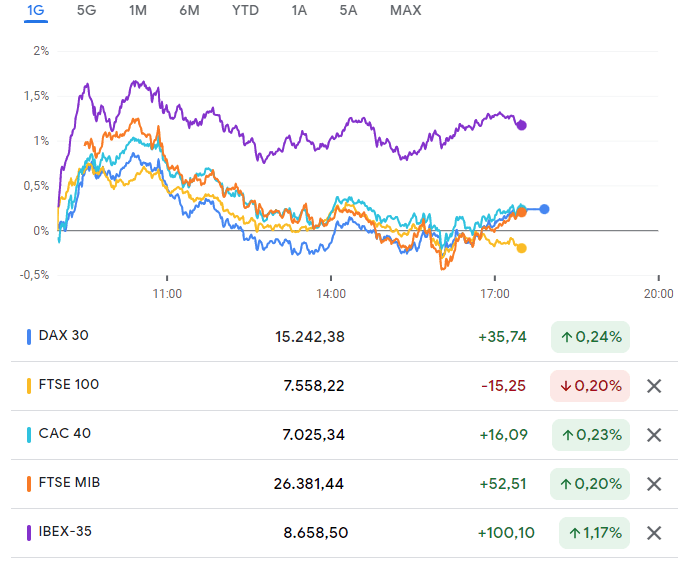Open the FTSE 100 index
692x565 pixels.
click(69, 384)
